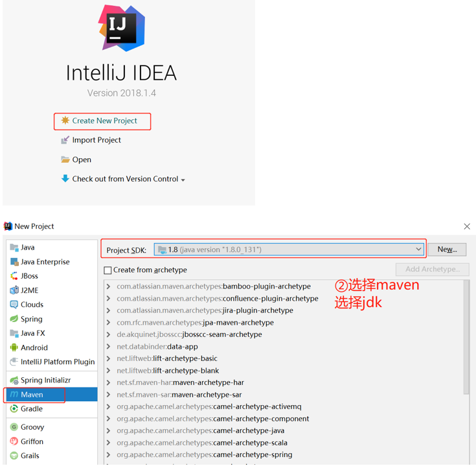476x466 pixels.
Task: Select the Clouds project type
Action: (52, 305)
